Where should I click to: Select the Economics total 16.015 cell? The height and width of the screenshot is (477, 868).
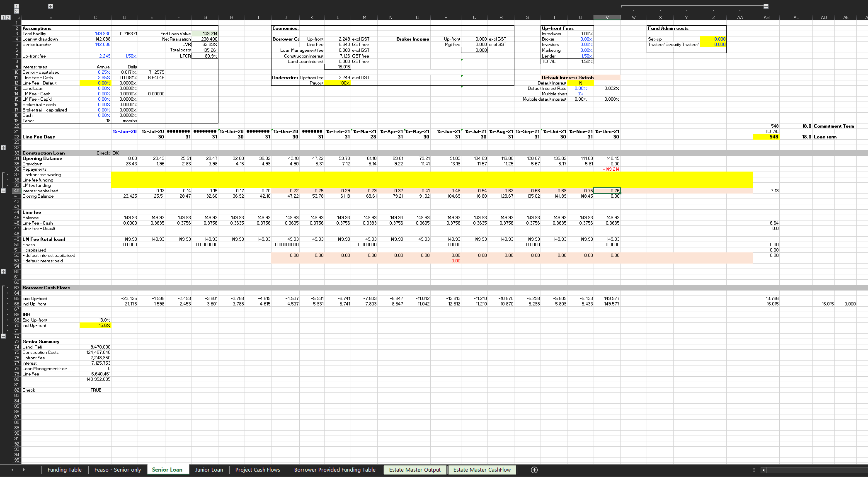(338, 67)
